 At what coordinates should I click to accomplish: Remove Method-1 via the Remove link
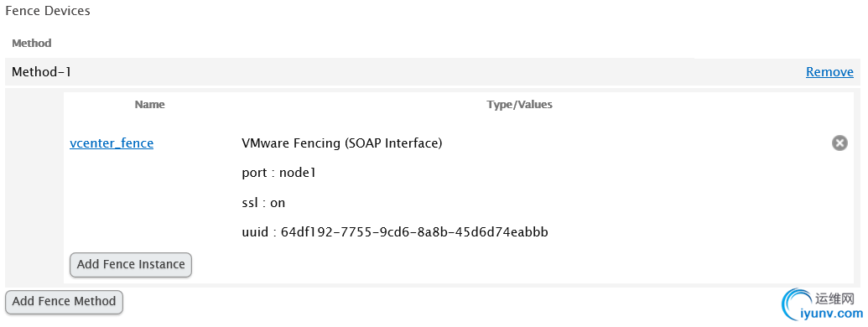click(829, 72)
